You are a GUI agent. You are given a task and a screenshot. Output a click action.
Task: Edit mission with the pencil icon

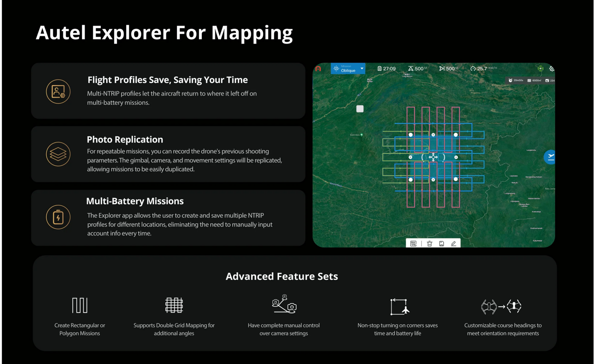(x=454, y=244)
